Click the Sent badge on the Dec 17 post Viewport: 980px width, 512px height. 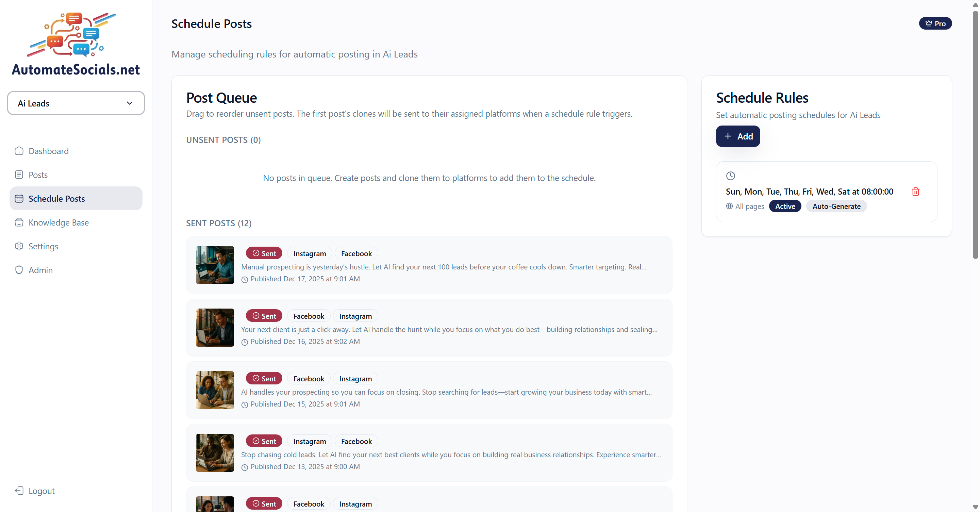(x=264, y=253)
